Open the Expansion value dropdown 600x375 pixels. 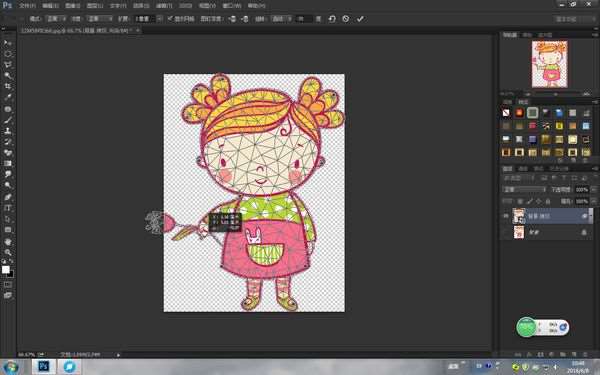tap(160, 19)
